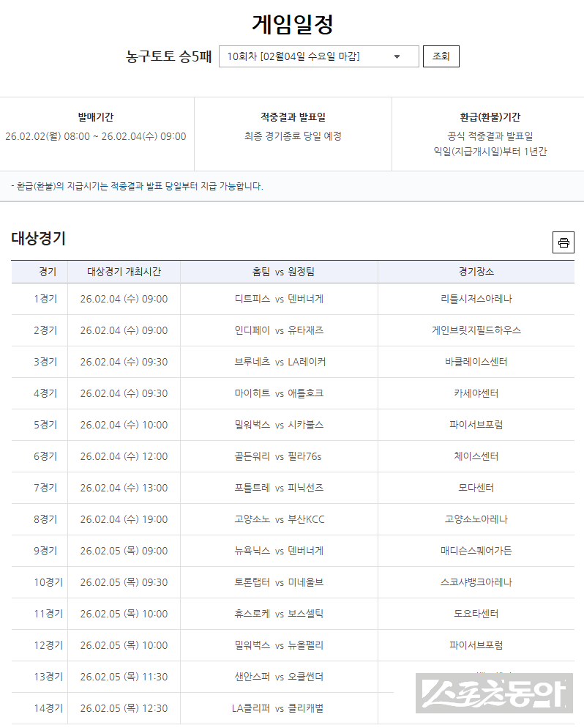584x728 pixels.
Task: Select the 홈팀 vs 원정팀 column header
Action: tap(279, 272)
